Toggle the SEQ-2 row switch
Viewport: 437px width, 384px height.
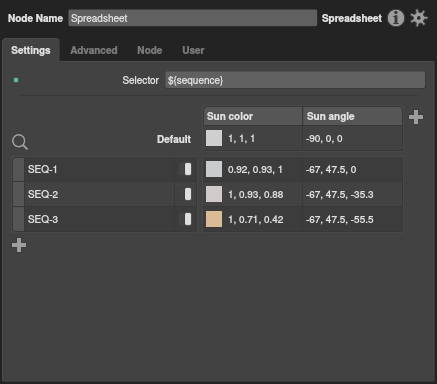pos(185,194)
